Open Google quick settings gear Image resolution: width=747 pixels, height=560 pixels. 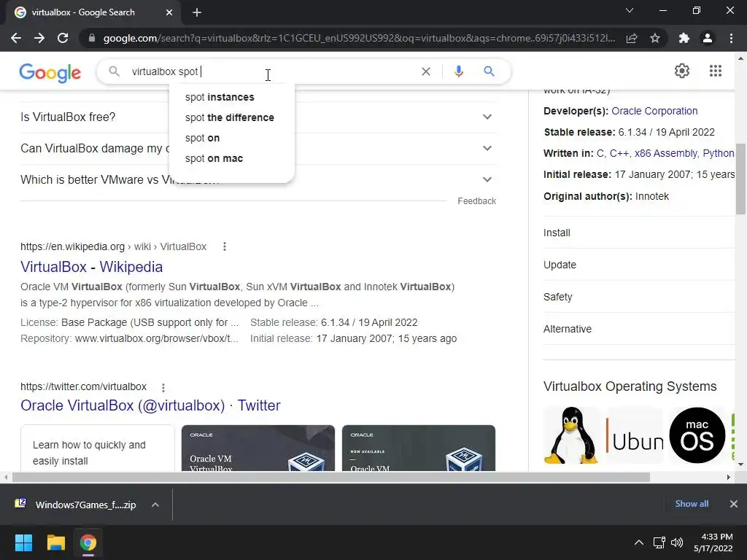pyautogui.click(x=682, y=71)
